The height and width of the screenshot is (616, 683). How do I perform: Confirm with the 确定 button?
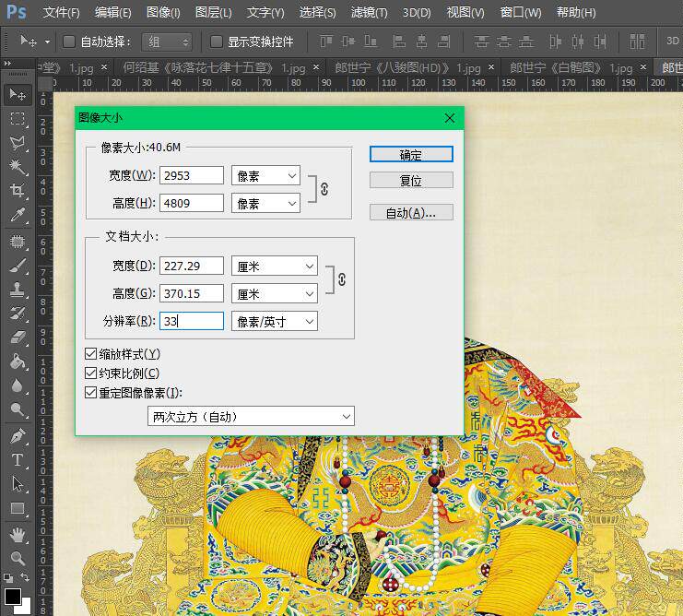tap(411, 154)
